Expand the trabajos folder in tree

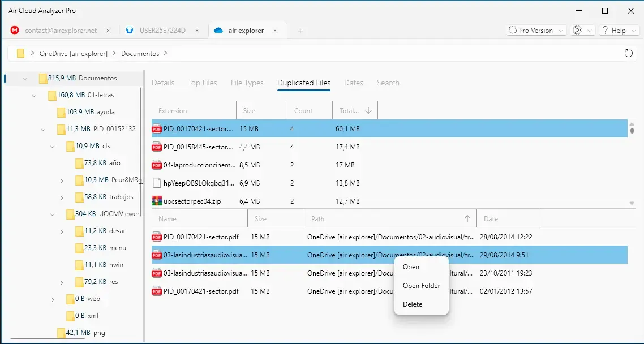(62, 198)
